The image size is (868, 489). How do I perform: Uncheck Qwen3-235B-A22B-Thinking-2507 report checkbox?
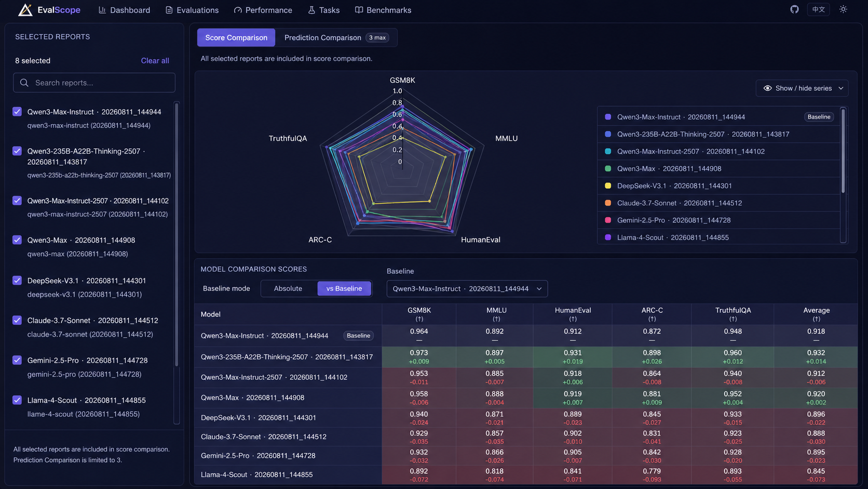(x=17, y=151)
